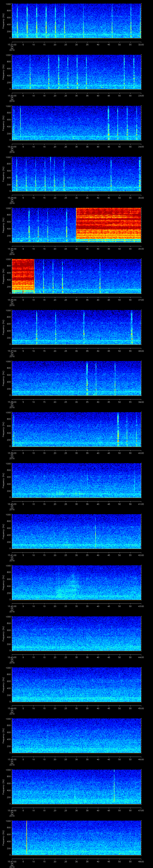The width and height of the screenshot is (153, 868).
Task: Click the Frequency (Hz) axis label of the 15:38:00 panel
Action: [x=3, y=378]
